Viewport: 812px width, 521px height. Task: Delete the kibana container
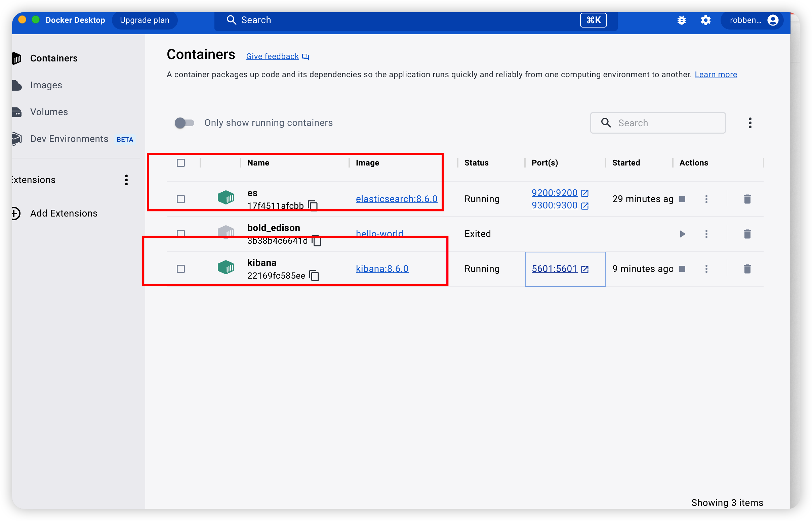click(x=747, y=269)
